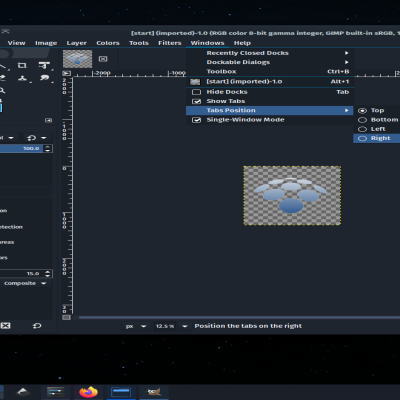This screenshot has height=400, width=400.
Task: Click the stepper arrows of the 15.0 field
Action: (x=48, y=274)
